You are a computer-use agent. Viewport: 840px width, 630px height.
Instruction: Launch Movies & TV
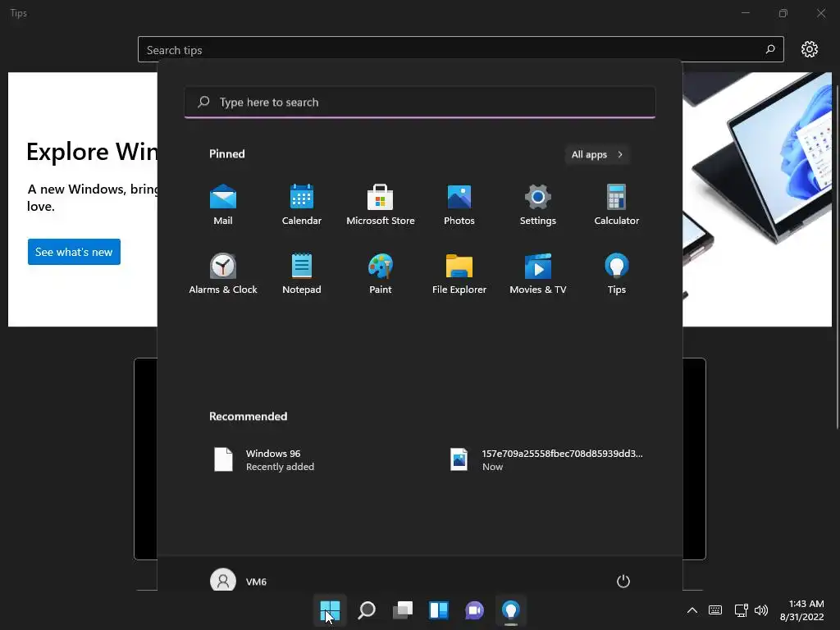pyautogui.click(x=538, y=274)
